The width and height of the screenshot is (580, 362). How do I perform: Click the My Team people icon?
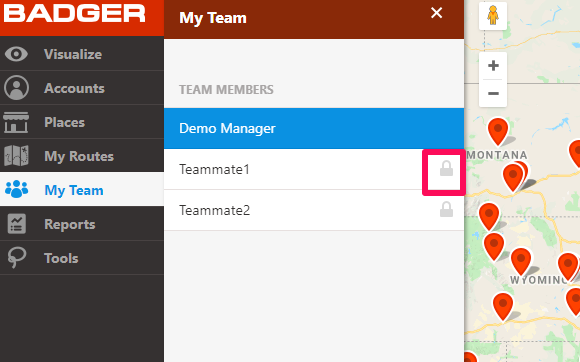point(16,189)
